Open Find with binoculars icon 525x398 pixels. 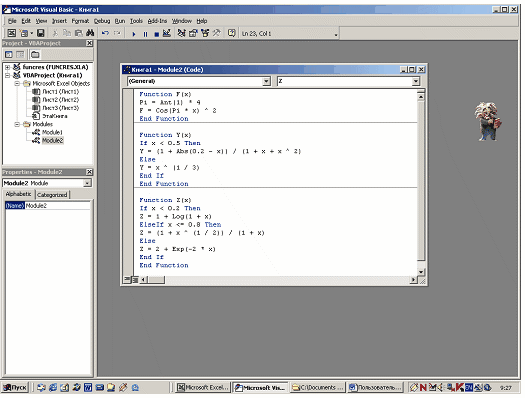pyautogui.click(x=90, y=33)
